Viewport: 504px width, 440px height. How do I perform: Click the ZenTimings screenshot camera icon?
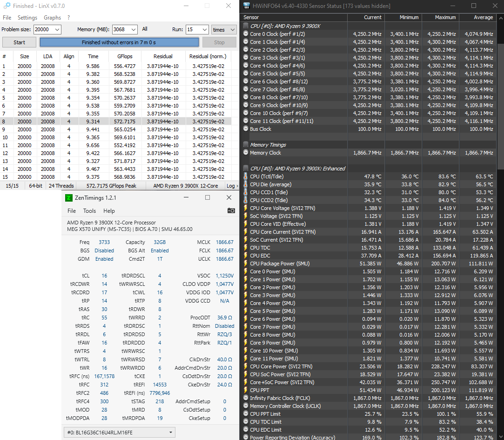231,210
